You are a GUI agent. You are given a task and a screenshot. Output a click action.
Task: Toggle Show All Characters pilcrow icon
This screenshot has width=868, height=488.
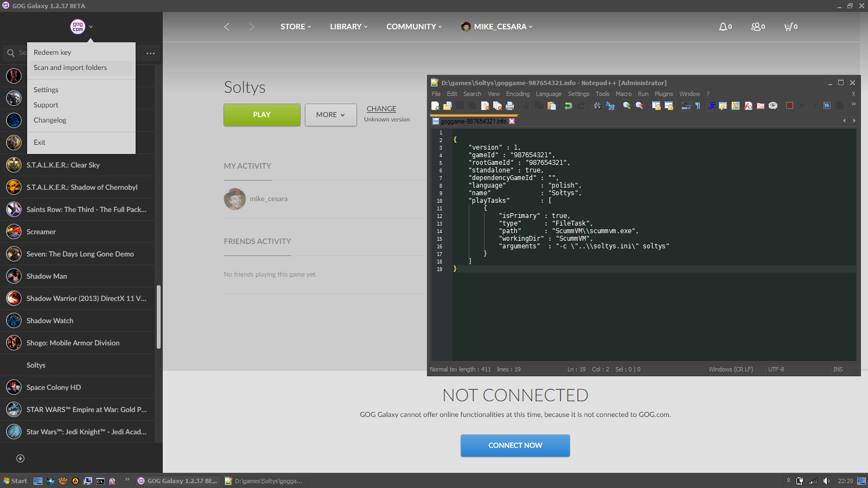tap(698, 106)
